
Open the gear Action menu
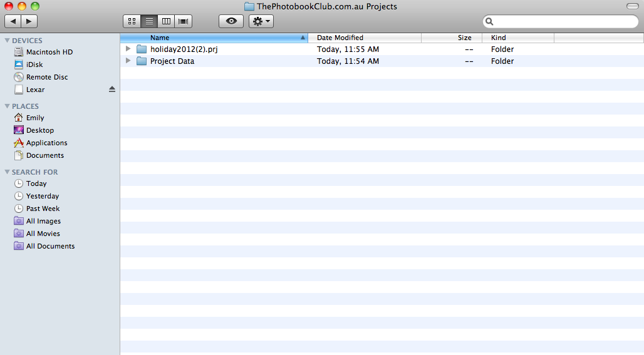pos(261,21)
